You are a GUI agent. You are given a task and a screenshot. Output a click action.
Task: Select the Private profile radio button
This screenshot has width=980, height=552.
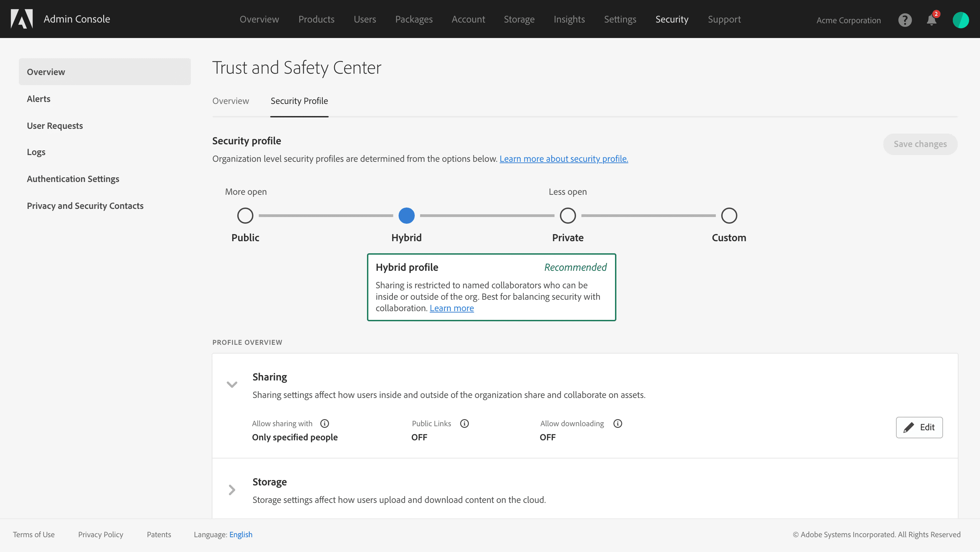click(x=568, y=216)
